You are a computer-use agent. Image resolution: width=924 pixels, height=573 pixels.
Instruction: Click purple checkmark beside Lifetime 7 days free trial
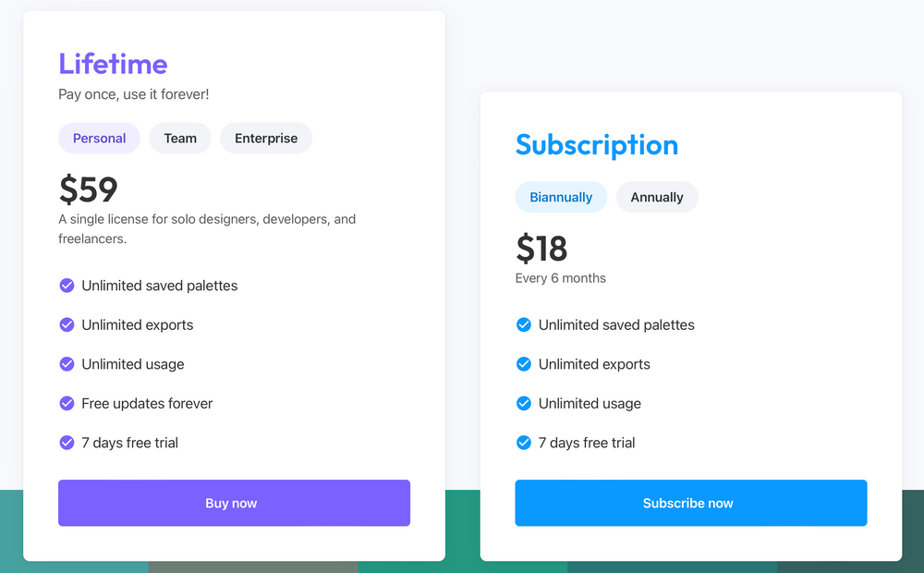[x=67, y=443]
